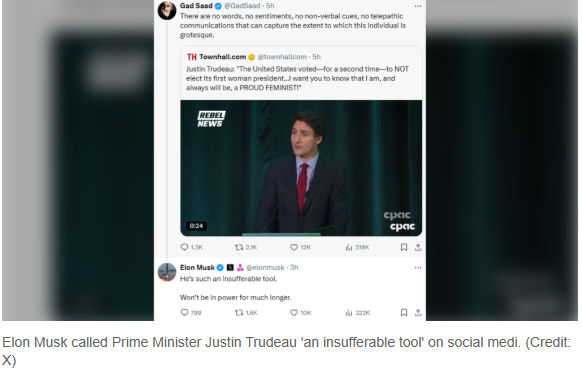The height and width of the screenshot is (370, 582).
Task: Repost Elon Musk's reply with 1.8K reposts
Action: tap(239, 313)
